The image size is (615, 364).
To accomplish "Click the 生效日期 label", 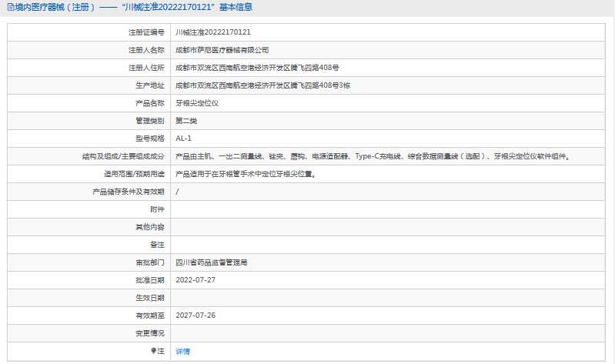I will coord(150,298).
